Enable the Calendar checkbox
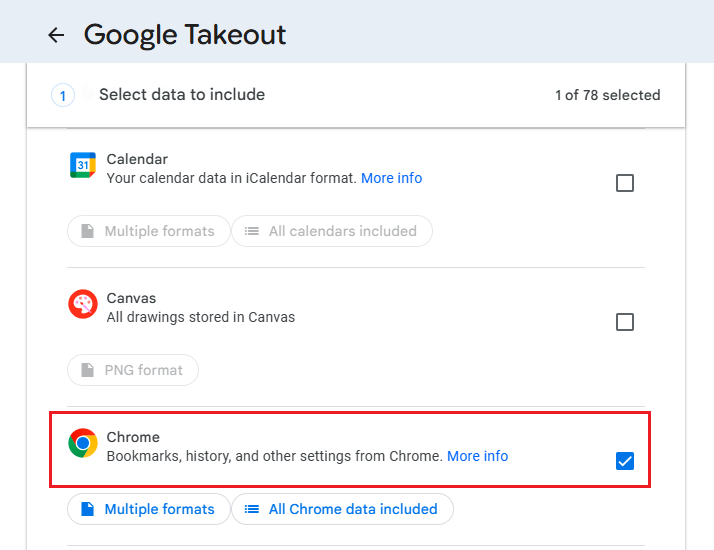Viewport: 714px width, 550px height. click(625, 183)
